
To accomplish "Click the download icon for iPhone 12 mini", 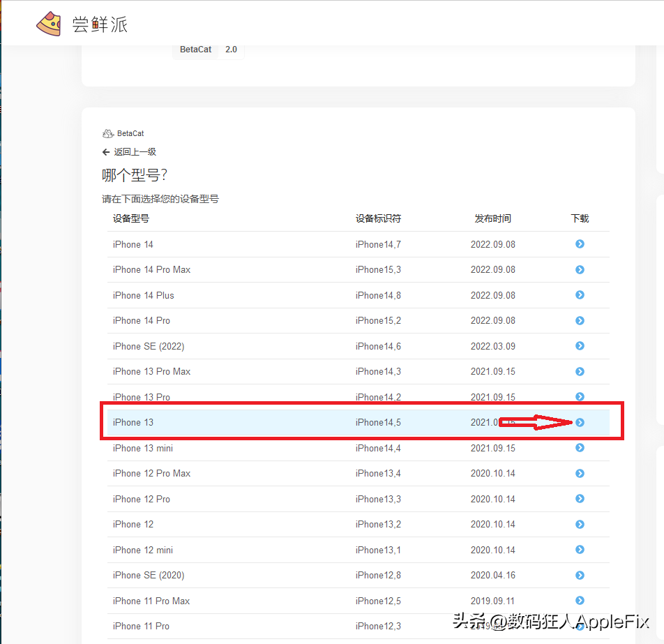I will click(580, 550).
